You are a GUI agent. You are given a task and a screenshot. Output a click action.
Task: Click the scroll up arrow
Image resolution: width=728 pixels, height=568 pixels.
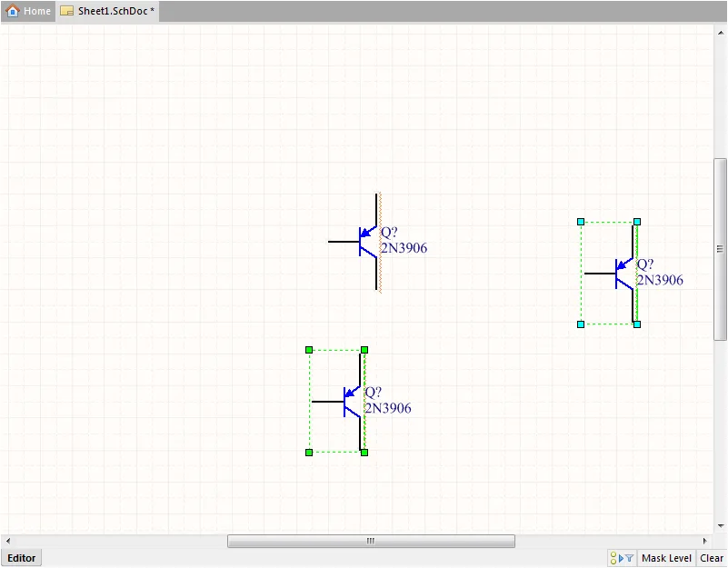click(721, 33)
